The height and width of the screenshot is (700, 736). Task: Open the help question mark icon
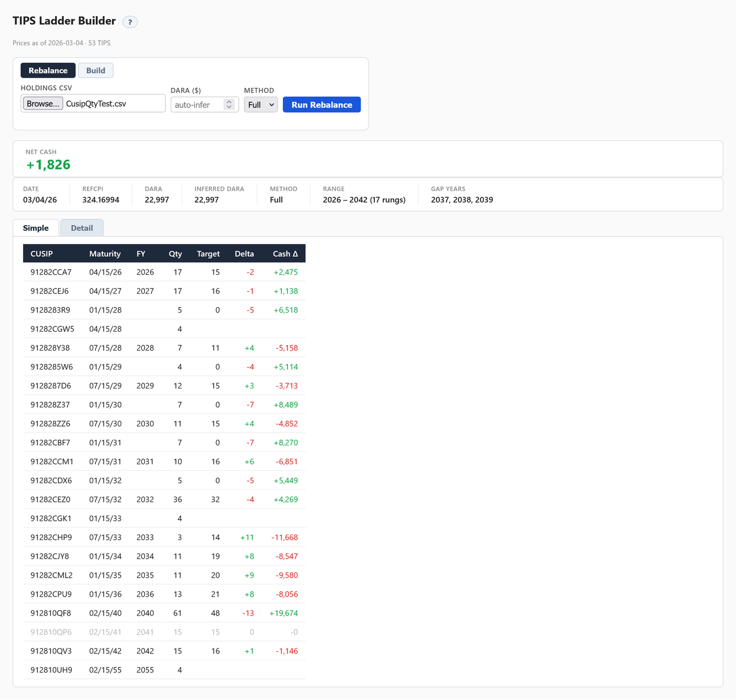(x=130, y=22)
